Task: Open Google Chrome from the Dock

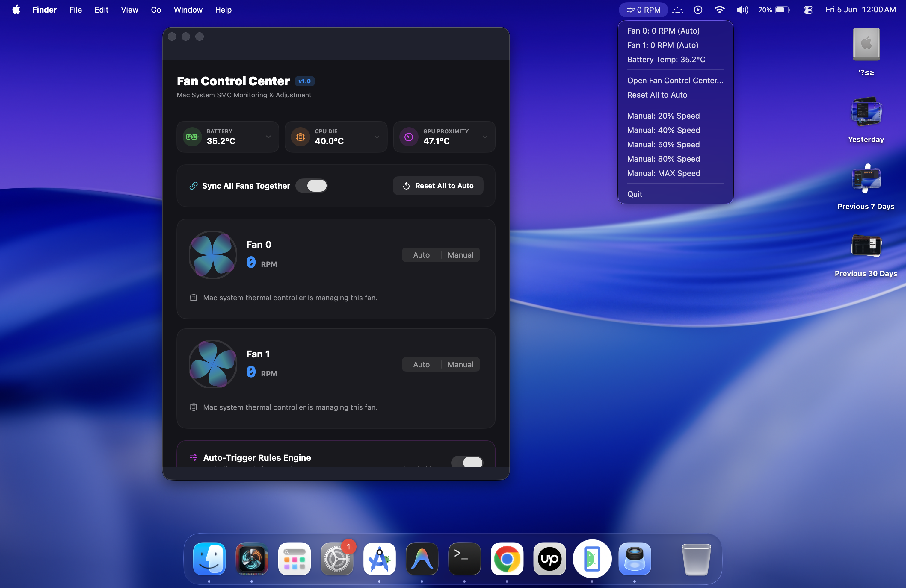Action: [x=507, y=559]
